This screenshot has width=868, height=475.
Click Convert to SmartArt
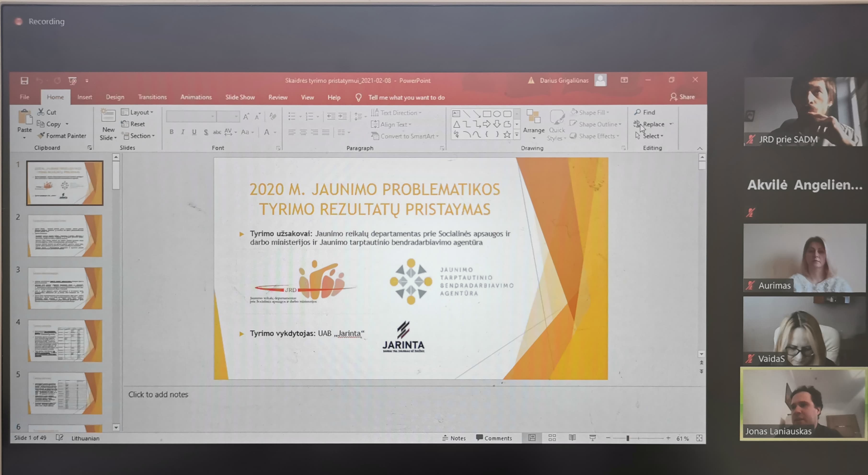pos(405,136)
